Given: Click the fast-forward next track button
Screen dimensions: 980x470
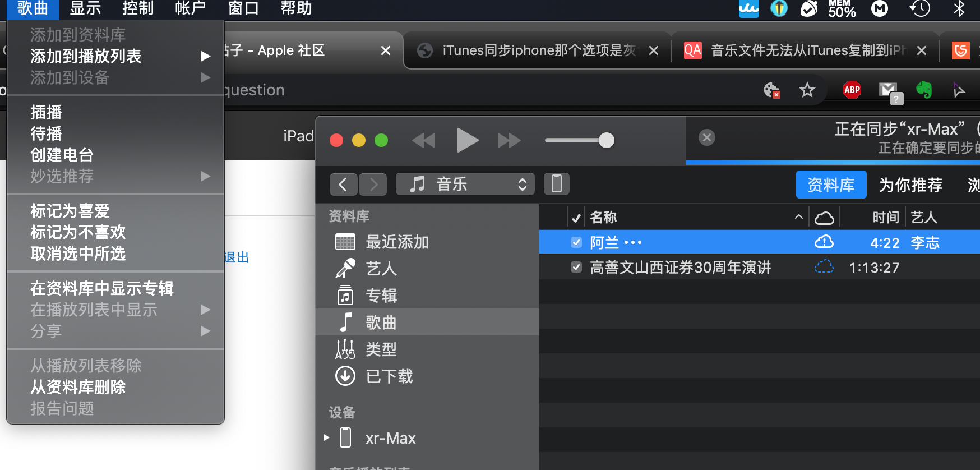Looking at the screenshot, I should (x=509, y=140).
